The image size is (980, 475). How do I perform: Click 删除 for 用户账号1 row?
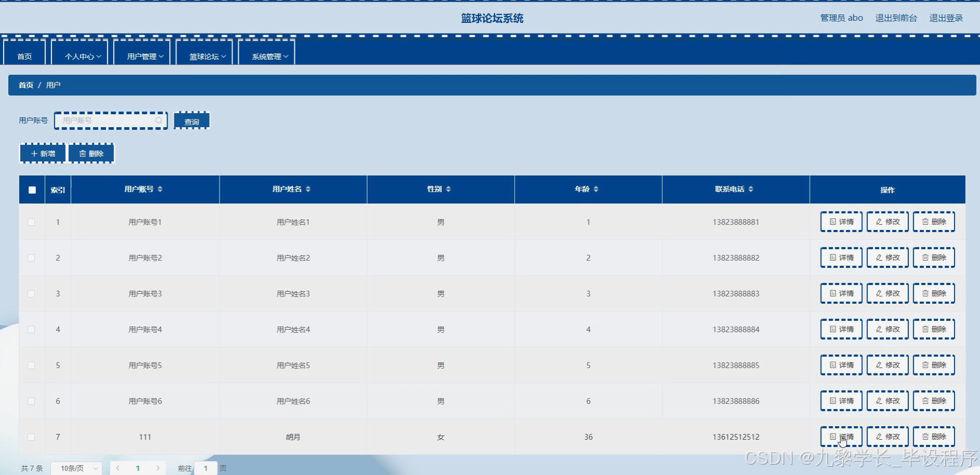pos(934,222)
